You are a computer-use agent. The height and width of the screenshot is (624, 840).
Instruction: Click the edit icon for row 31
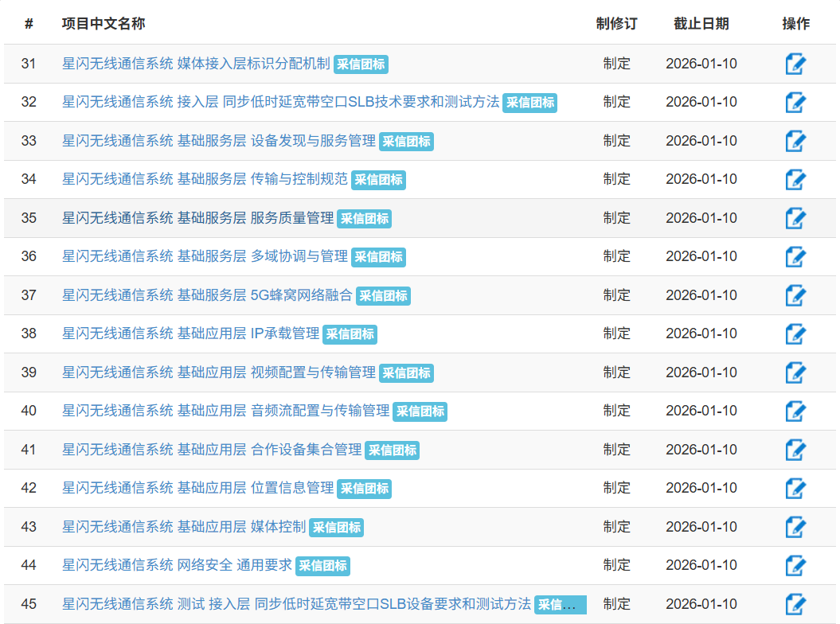[795, 64]
